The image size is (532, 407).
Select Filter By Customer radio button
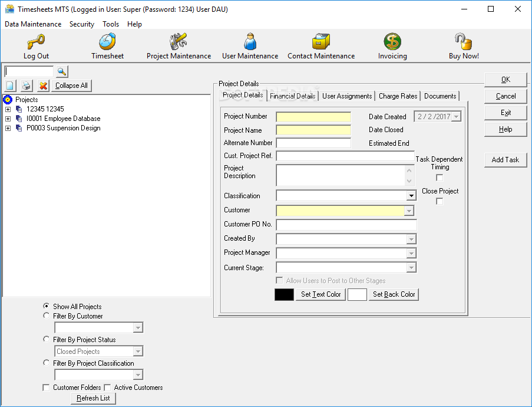coord(46,316)
